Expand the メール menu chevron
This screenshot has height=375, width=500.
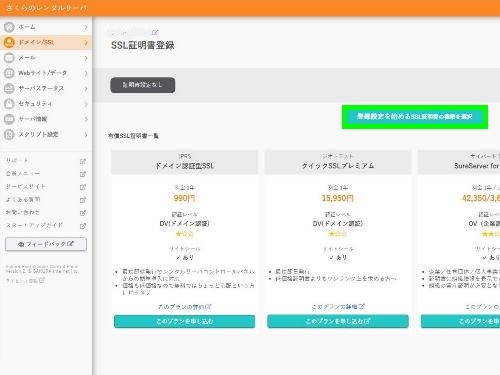click(86, 58)
